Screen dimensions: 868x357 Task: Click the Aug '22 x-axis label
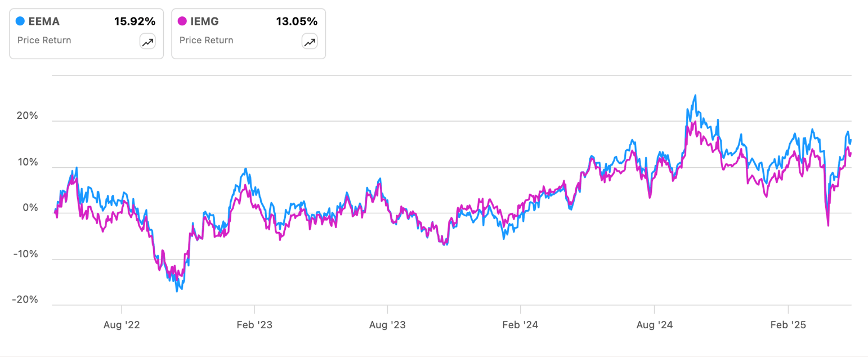tap(122, 324)
